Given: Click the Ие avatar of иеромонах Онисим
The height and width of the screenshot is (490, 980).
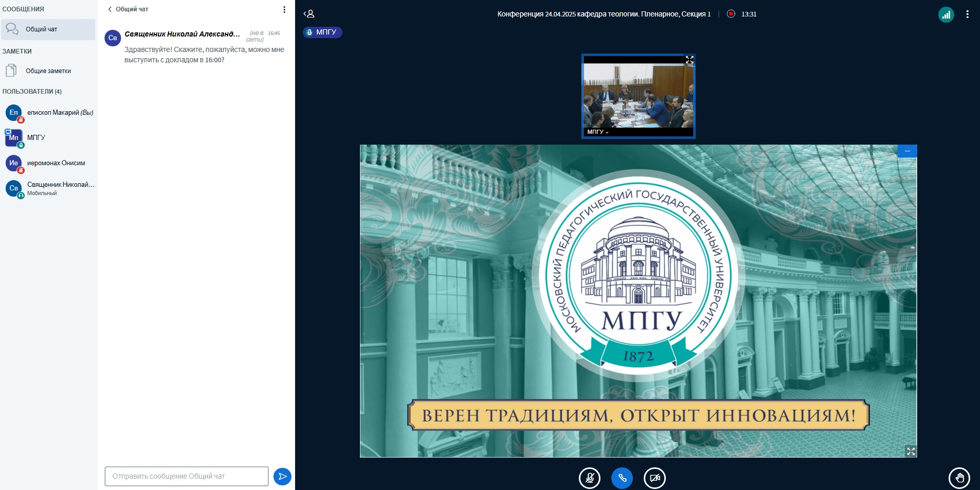Looking at the screenshot, I should 14,163.
